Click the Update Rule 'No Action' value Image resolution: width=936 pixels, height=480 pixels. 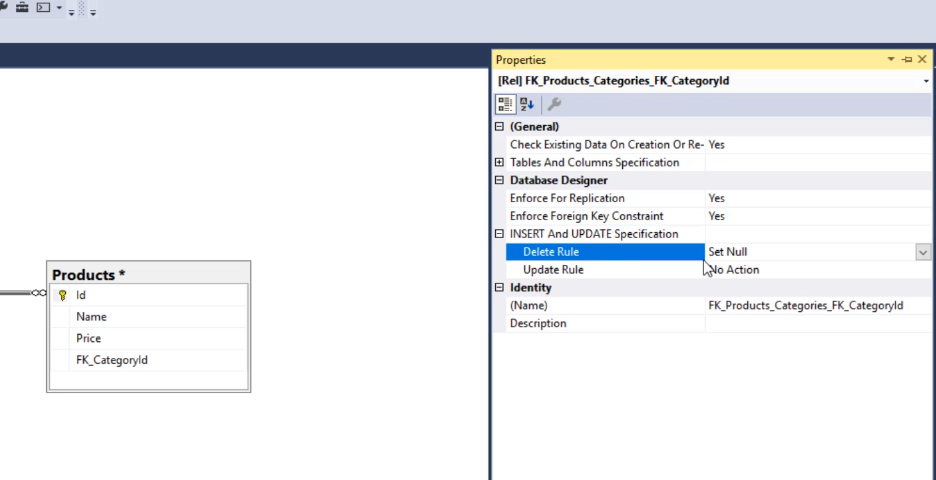coord(734,270)
